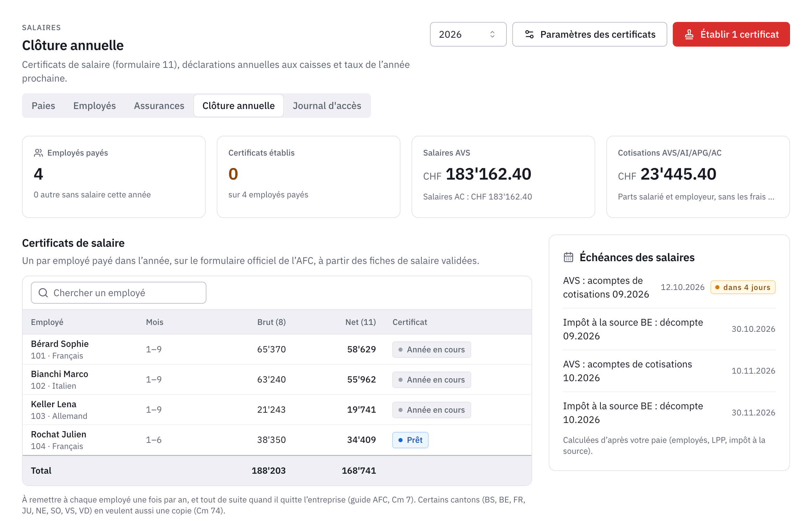This screenshot has height=521, width=812.
Task: Open the 2026 year selector
Action: [x=468, y=34]
